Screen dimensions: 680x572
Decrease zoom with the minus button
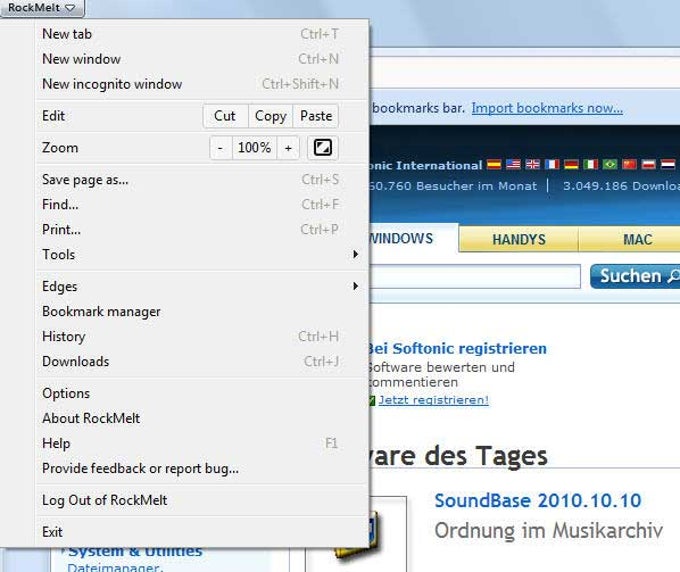tap(221, 148)
